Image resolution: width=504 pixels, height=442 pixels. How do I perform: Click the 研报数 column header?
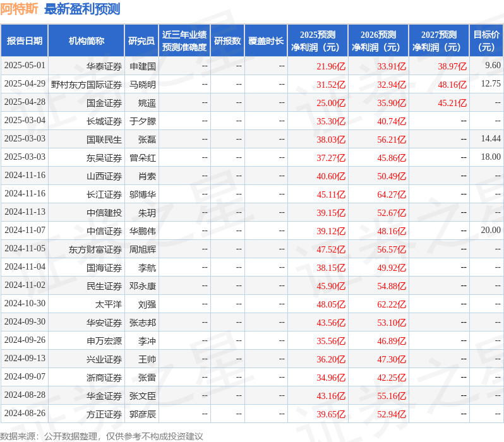[227, 41]
